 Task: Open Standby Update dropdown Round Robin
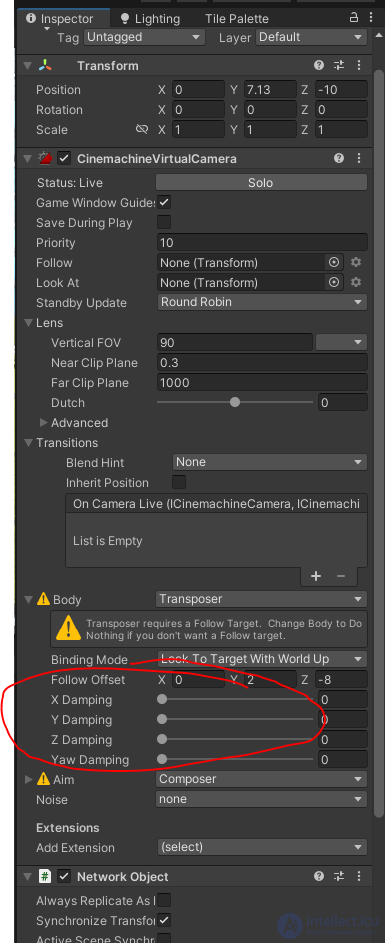(262, 302)
